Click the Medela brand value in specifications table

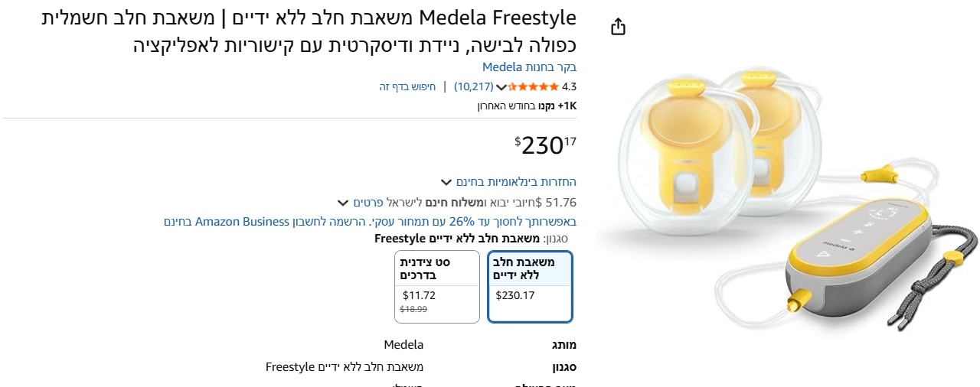pos(403,345)
